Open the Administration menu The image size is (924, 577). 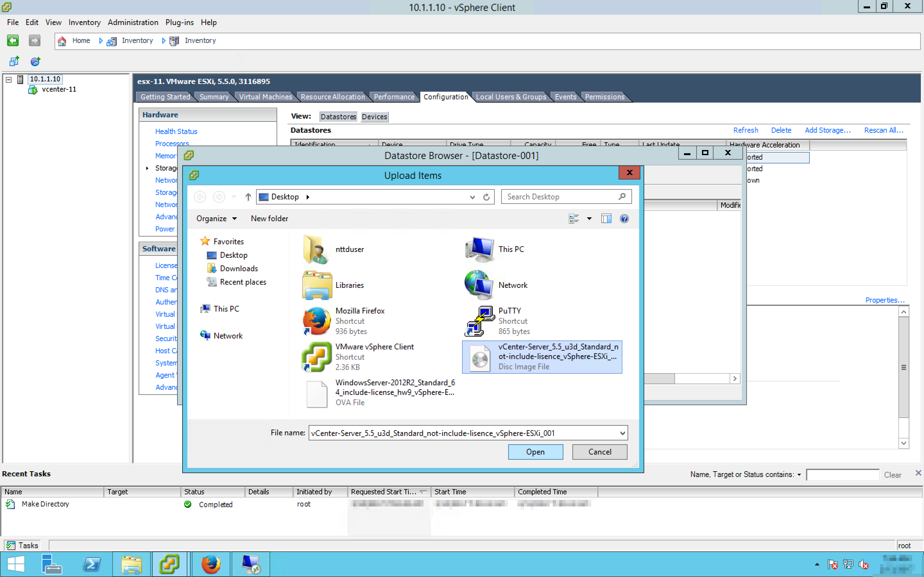(133, 22)
